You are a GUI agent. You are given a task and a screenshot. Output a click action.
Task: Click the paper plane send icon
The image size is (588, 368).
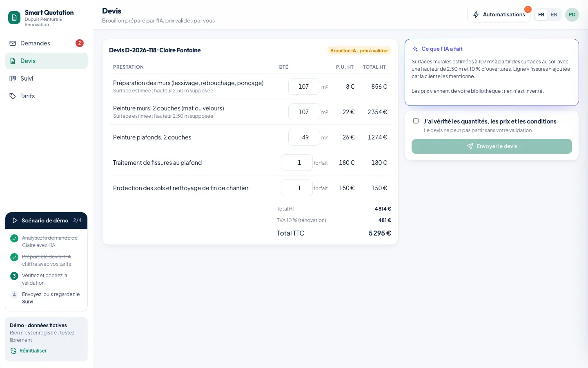point(470,146)
